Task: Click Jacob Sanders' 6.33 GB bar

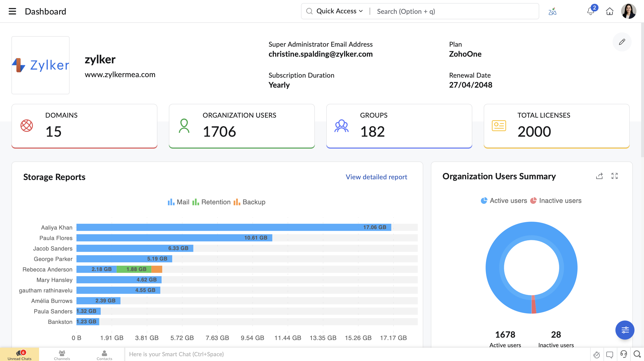Action: pyautogui.click(x=135, y=248)
